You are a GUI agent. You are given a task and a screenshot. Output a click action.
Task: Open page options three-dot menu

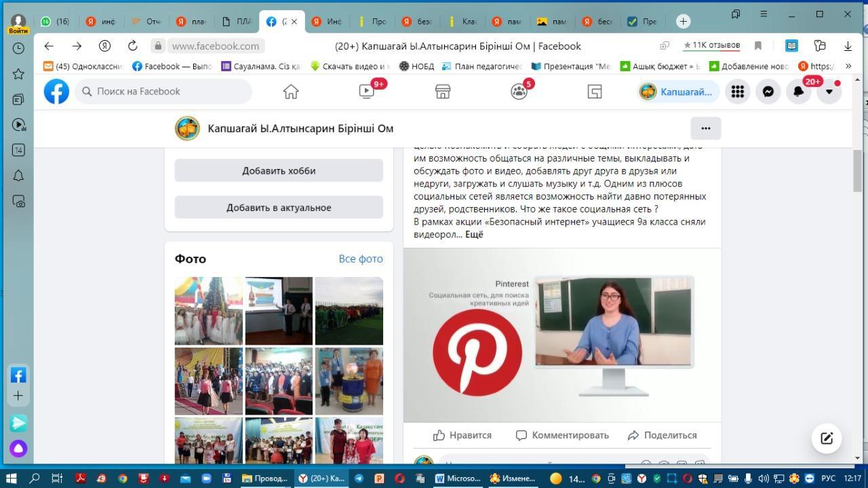[x=705, y=128]
